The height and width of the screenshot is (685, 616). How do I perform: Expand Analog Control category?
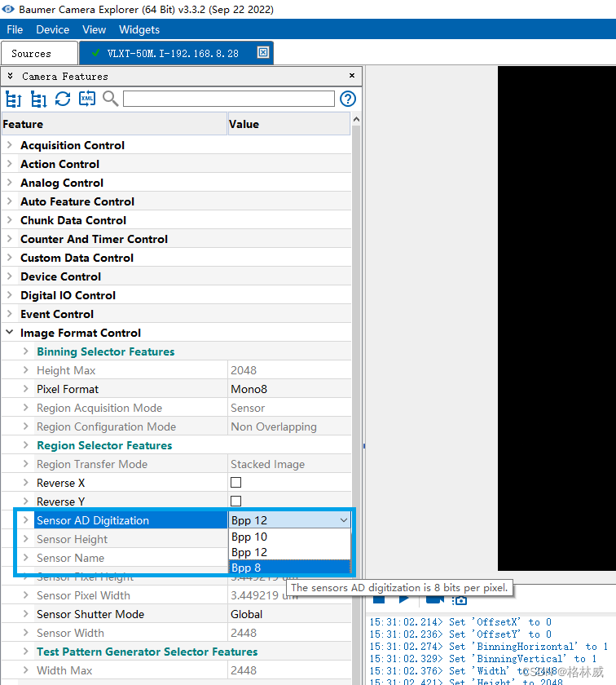tap(10, 183)
